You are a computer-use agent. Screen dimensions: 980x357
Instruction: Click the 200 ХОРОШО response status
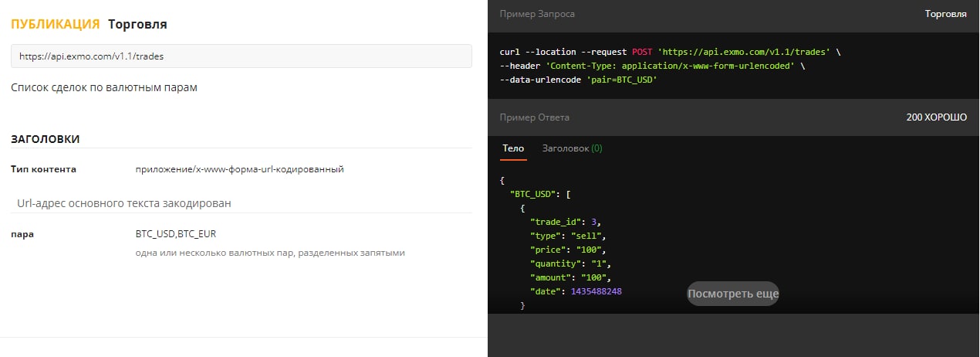(936, 117)
